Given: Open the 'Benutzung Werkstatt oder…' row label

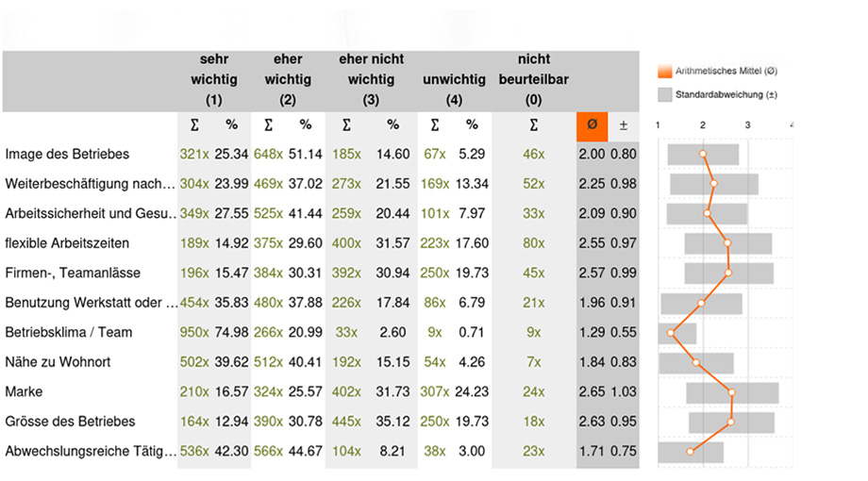Looking at the screenshot, I should tap(92, 303).
